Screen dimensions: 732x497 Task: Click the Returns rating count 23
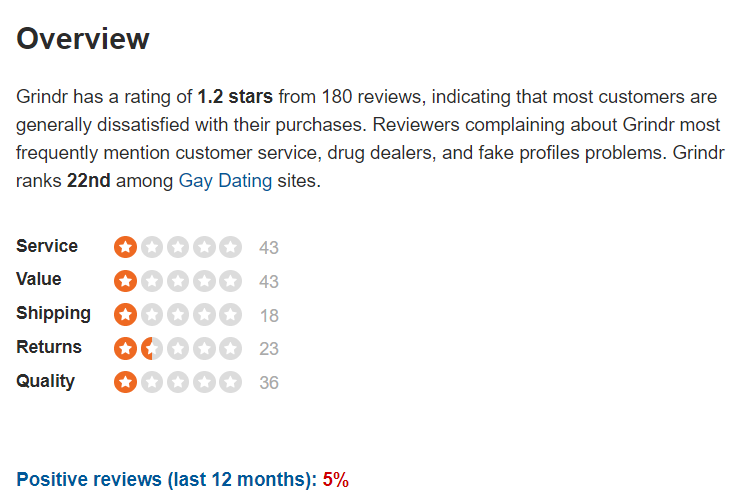[269, 349]
